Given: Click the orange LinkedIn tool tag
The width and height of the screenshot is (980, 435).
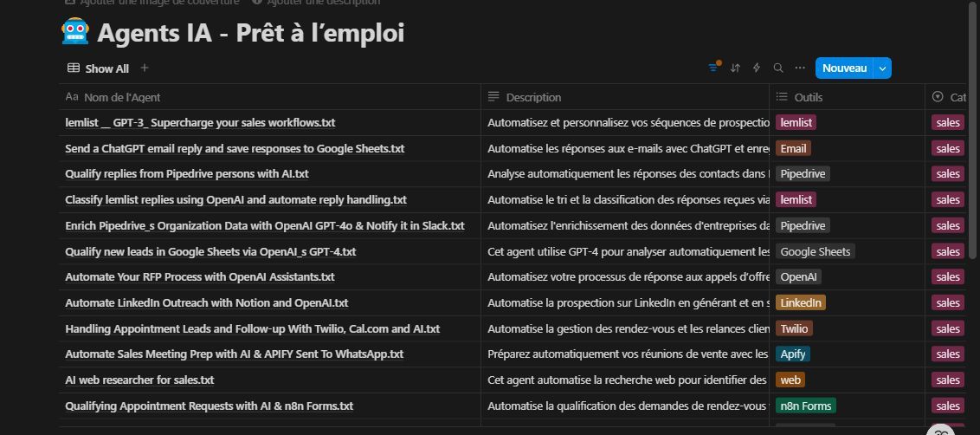Looking at the screenshot, I should click(x=801, y=303).
